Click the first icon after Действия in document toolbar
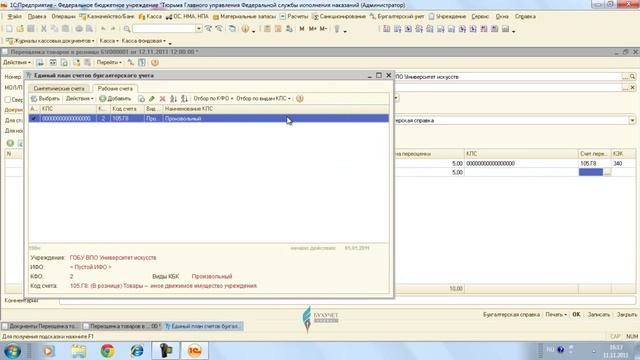Image resolution: width=640 pixels, height=360 pixels. 40,62
